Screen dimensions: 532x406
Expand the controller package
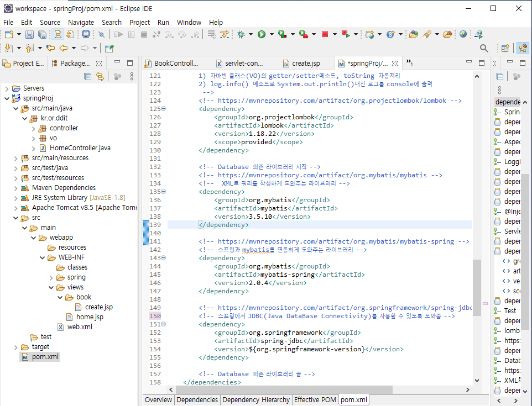click(x=33, y=129)
